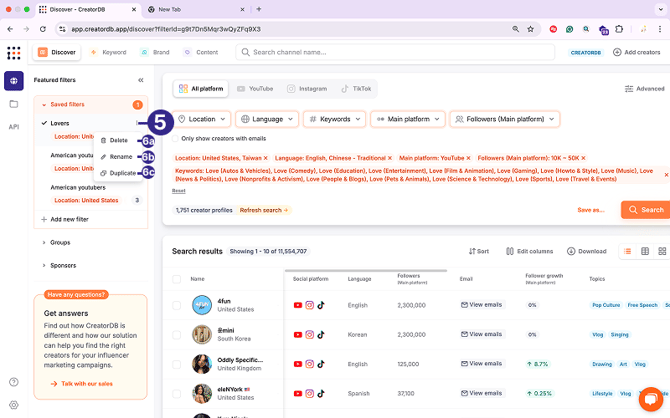Viewport: 670px width, 418px height.
Task: Open the Brand navigation tab
Action: click(x=156, y=52)
